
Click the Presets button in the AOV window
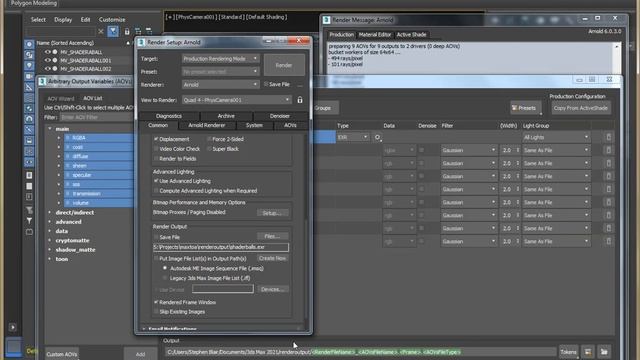click(526, 108)
